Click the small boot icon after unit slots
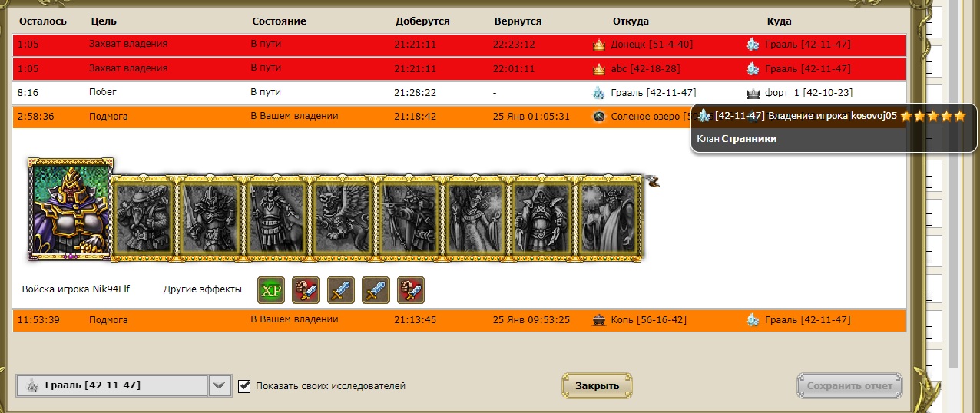 point(652,182)
